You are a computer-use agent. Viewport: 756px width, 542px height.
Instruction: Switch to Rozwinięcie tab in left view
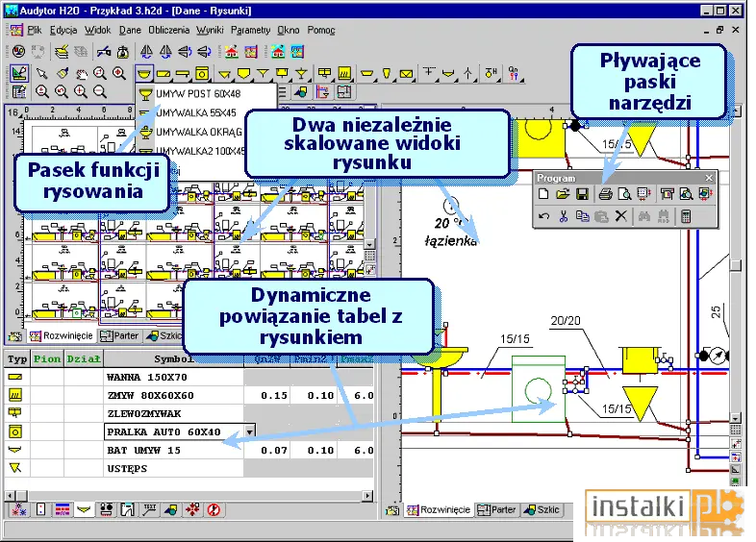(x=61, y=335)
